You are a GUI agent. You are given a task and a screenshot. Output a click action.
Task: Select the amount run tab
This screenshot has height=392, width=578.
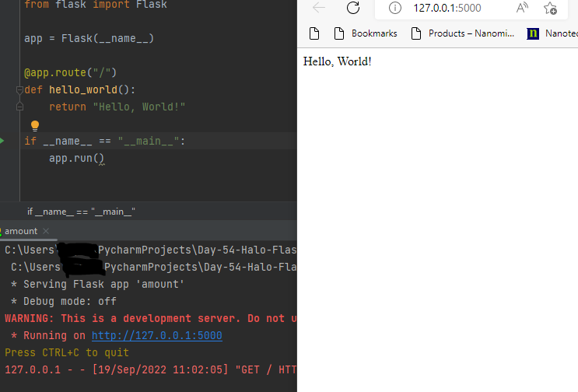click(x=21, y=231)
